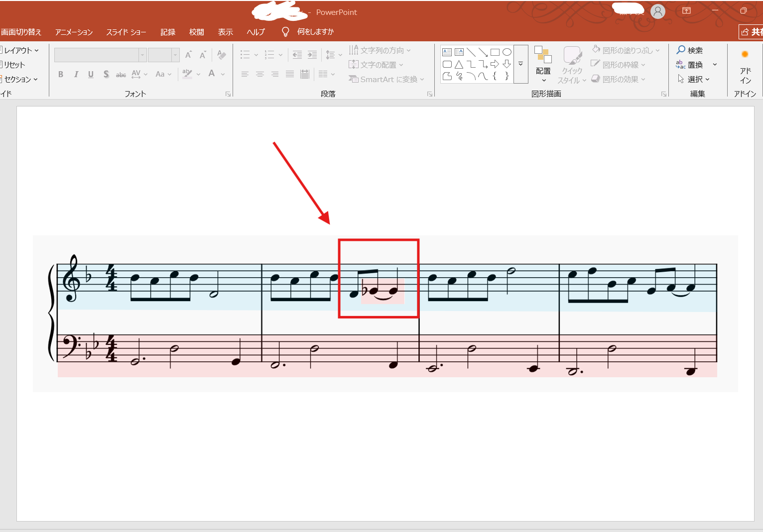Decrease the paragraph indent level
This screenshot has height=532, width=763.
[x=297, y=55]
